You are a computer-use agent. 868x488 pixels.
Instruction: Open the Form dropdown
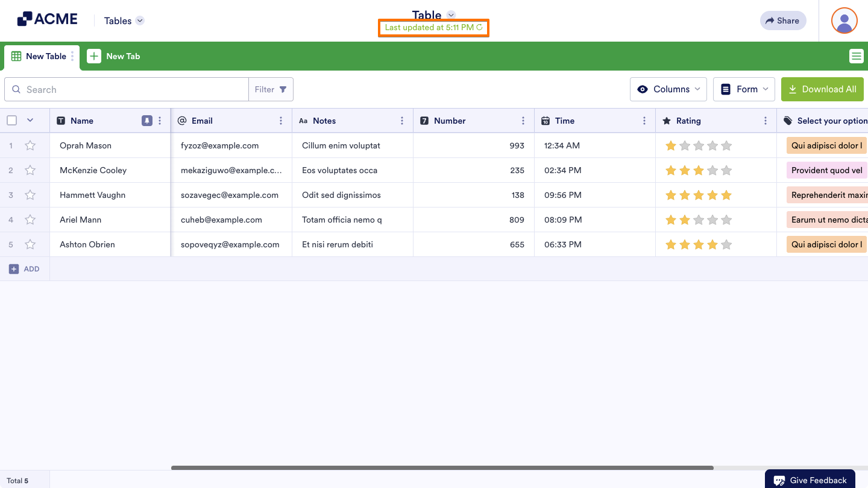744,89
